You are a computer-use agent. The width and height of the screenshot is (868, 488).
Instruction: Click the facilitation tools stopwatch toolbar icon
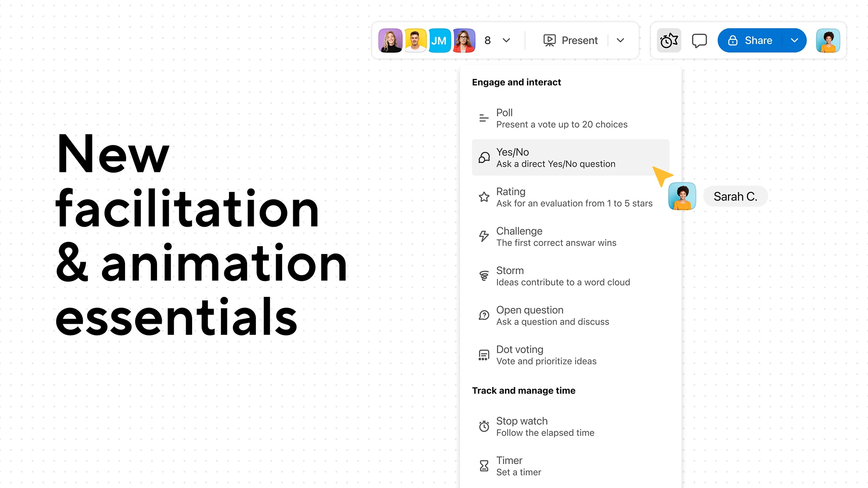tap(669, 40)
